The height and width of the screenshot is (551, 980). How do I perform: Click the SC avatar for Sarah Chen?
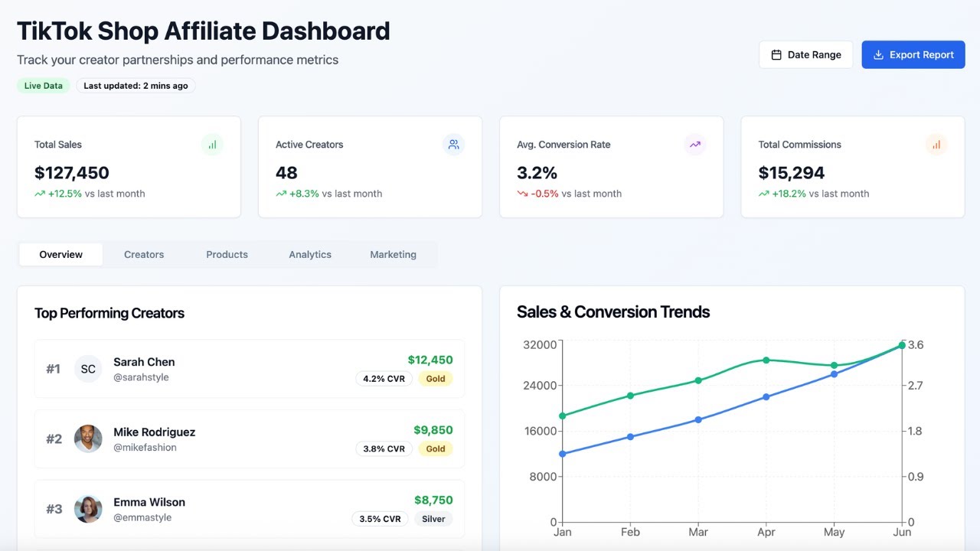click(88, 369)
